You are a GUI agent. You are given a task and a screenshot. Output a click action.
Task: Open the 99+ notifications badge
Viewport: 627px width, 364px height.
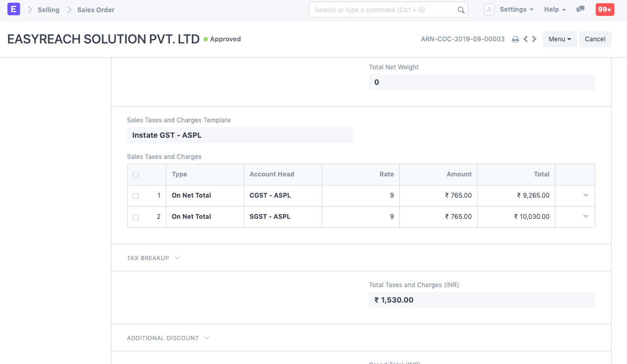605,10
